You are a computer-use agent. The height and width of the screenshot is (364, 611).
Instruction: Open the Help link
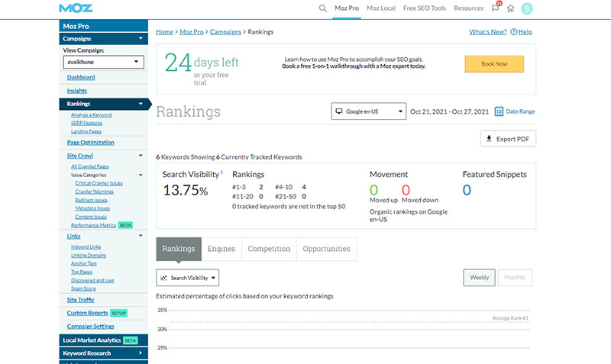[525, 32]
